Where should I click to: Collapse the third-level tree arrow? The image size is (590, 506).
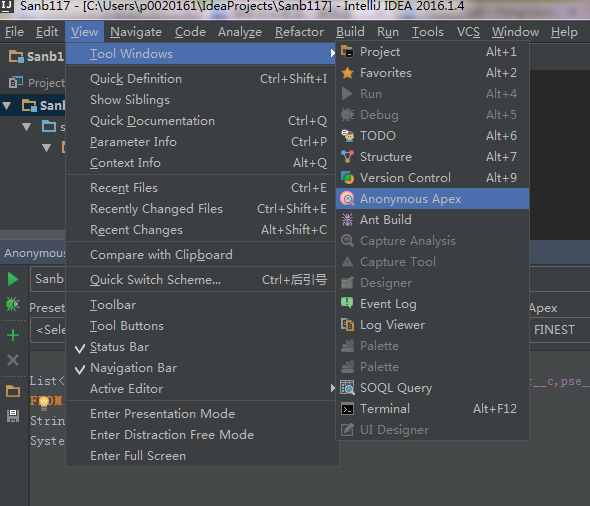pos(46,148)
